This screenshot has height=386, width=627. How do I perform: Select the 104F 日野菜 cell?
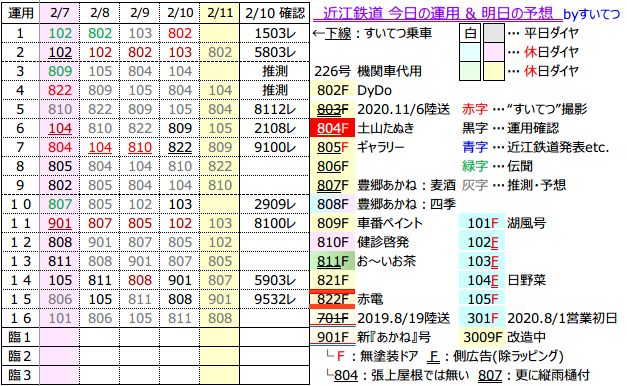[x=482, y=280]
